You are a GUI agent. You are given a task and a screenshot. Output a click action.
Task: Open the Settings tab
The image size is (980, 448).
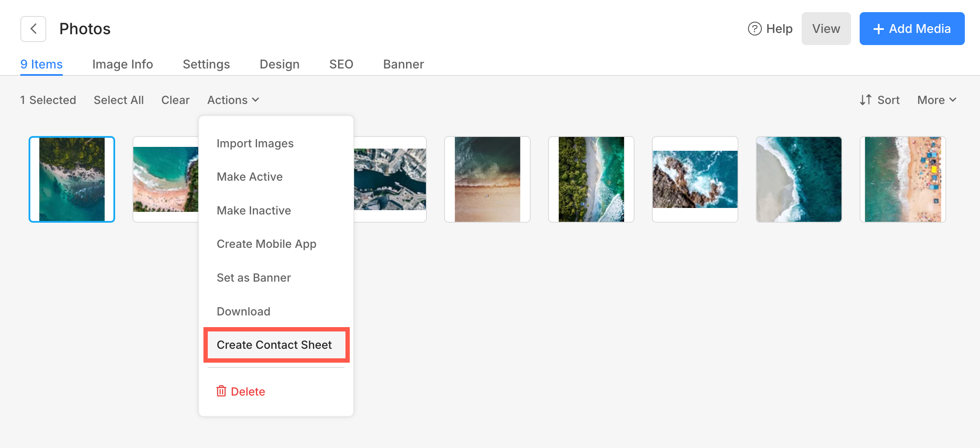[x=206, y=64]
